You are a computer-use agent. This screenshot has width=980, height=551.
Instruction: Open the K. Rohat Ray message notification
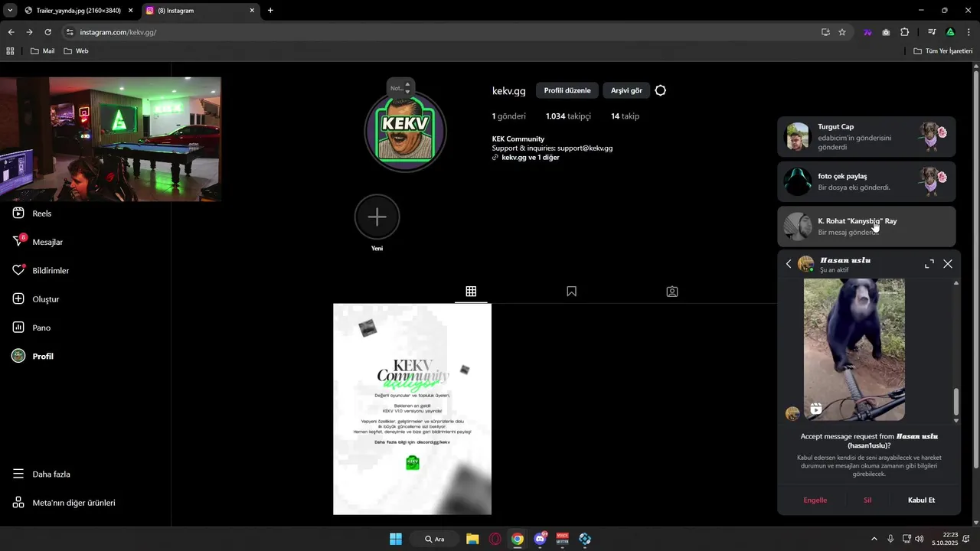(x=867, y=227)
